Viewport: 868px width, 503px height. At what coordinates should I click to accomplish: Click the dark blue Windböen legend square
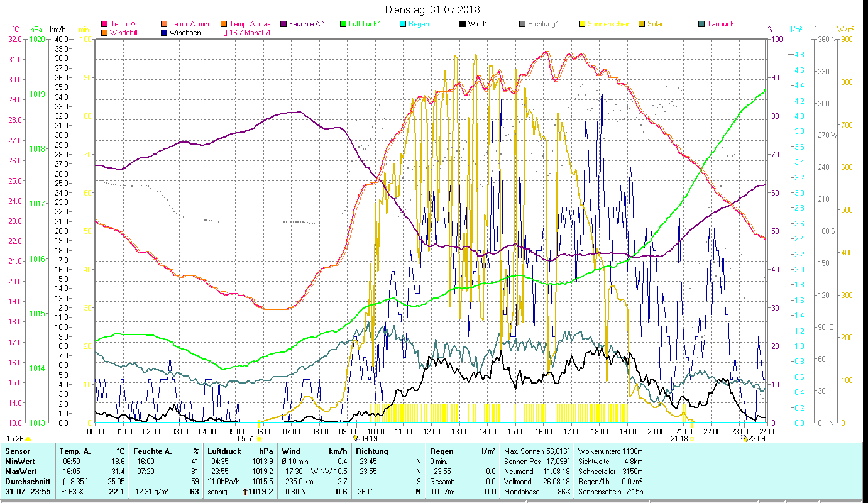click(x=163, y=33)
